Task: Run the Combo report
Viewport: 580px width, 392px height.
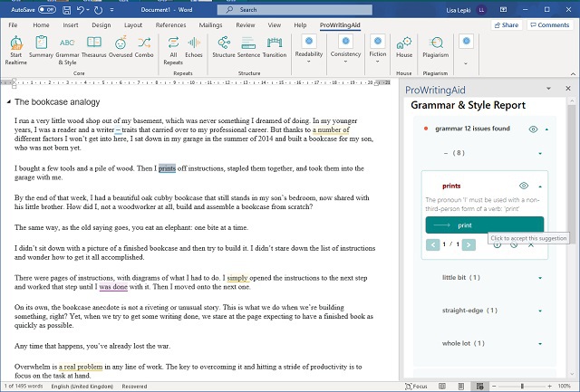Action: click(144, 47)
